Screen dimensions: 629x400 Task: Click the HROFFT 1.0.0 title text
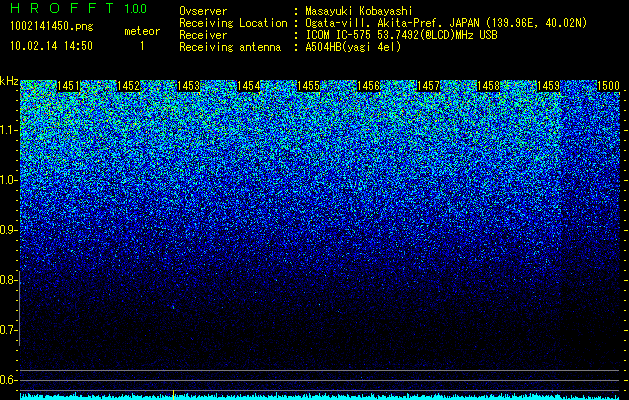[x=78, y=8]
